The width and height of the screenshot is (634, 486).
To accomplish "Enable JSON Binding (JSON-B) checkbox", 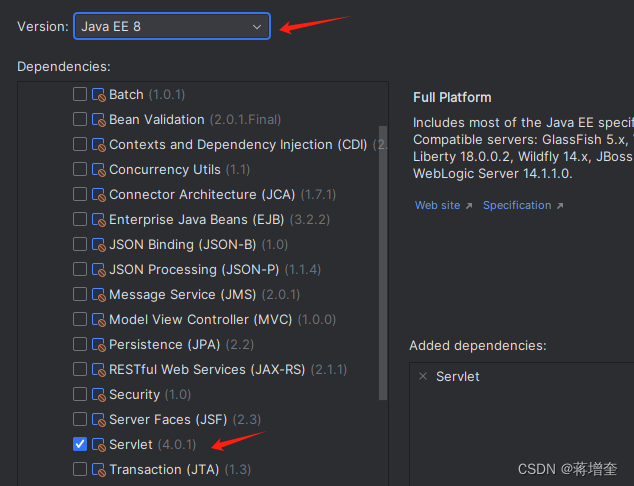I will click(x=80, y=245).
